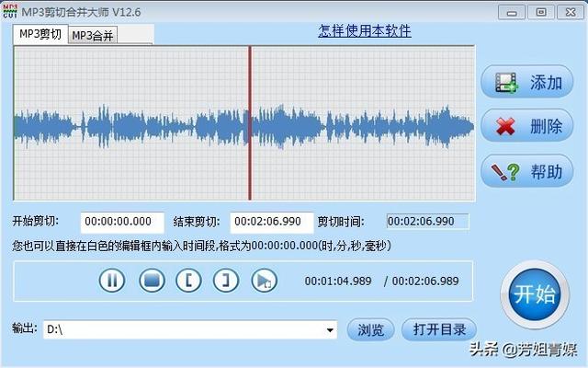Screen dimensions: 588x368
Task: Click the 浏览 browse button
Action: [370, 329]
